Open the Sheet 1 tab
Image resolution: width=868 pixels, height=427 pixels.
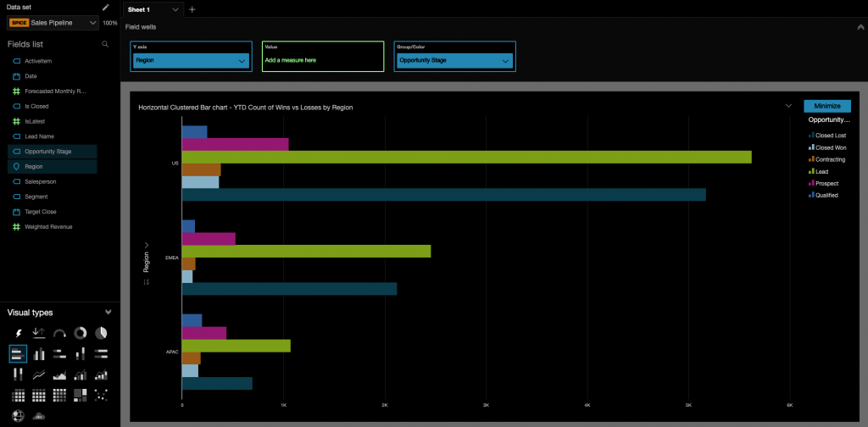(x=153, y=9)
